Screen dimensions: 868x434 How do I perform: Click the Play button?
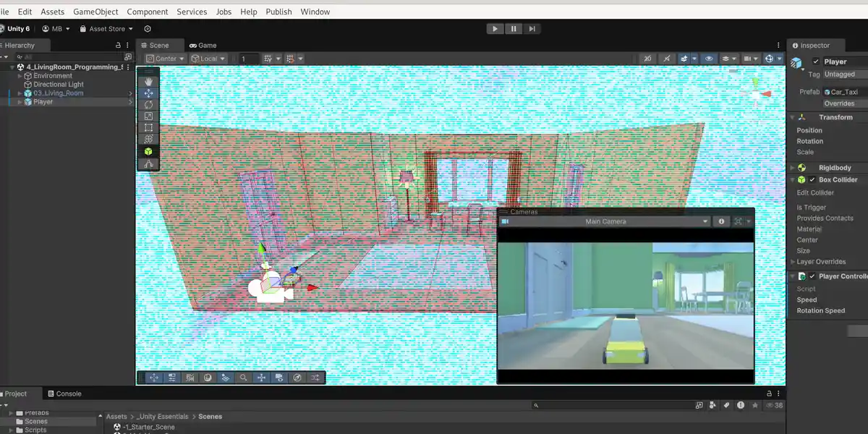[x=495, y=29]
